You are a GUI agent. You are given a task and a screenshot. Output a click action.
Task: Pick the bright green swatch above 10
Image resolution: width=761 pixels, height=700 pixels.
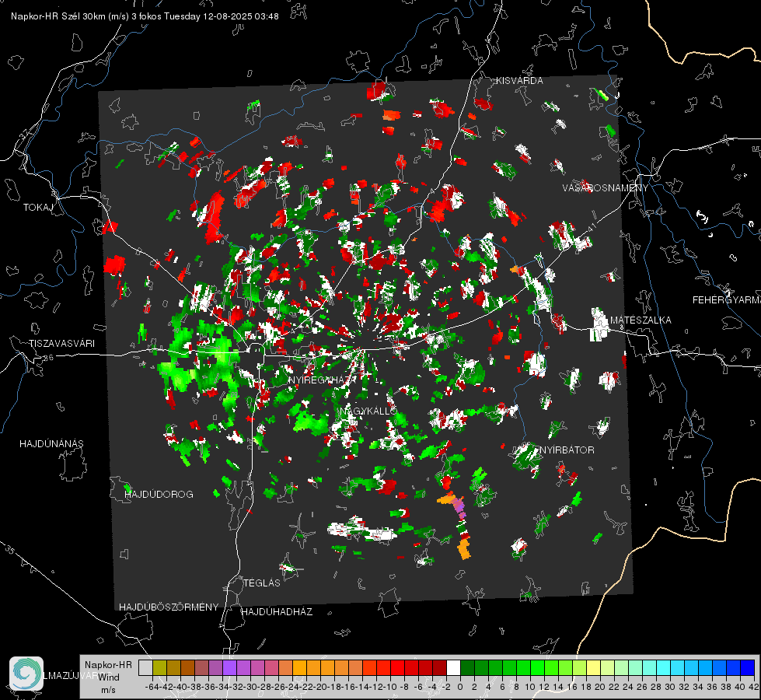click(x=537, y=667)
